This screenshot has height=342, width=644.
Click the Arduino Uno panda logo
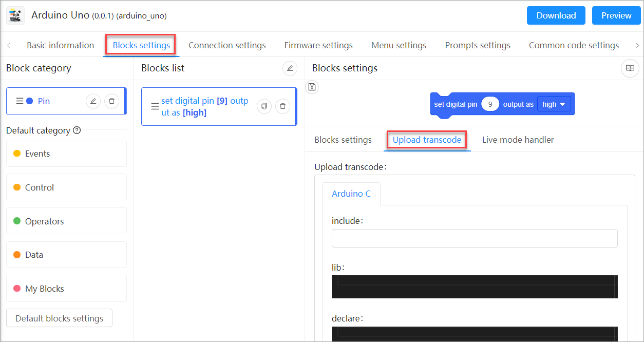coord(15,15)
